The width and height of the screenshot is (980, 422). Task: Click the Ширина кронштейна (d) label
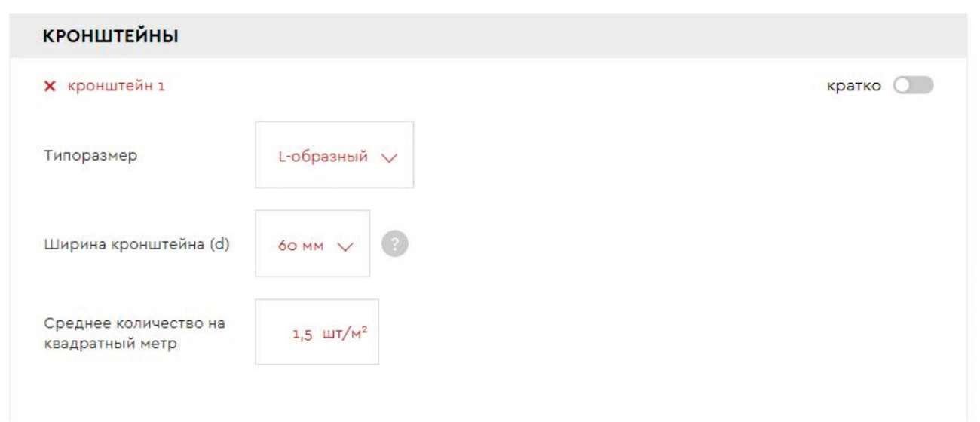pos(136,245)
